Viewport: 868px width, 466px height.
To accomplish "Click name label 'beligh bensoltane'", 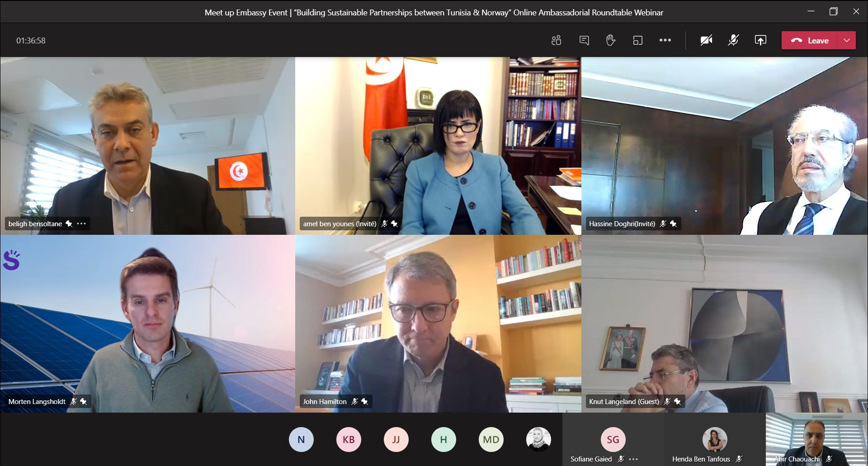I will click(35, 223).
